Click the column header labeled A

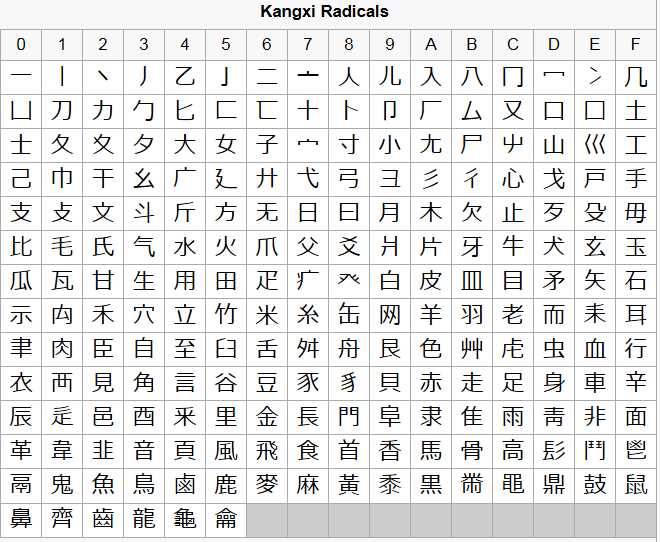tap(431, 45)
